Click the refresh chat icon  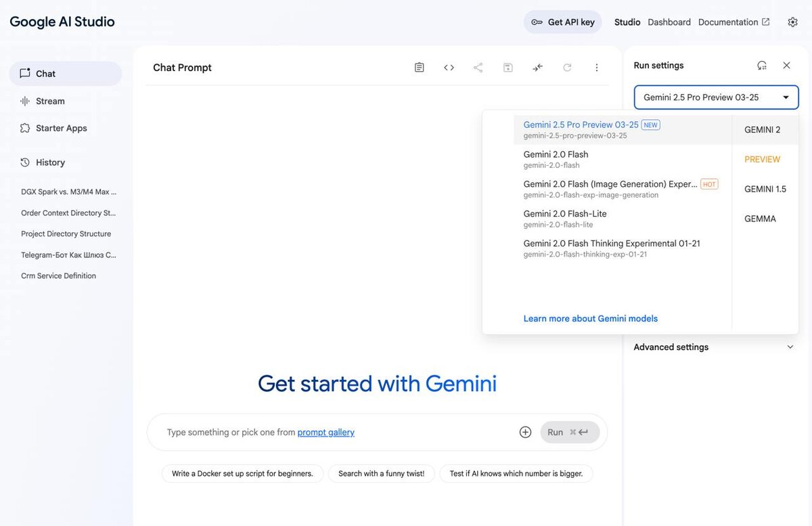(x=567, y=68)
